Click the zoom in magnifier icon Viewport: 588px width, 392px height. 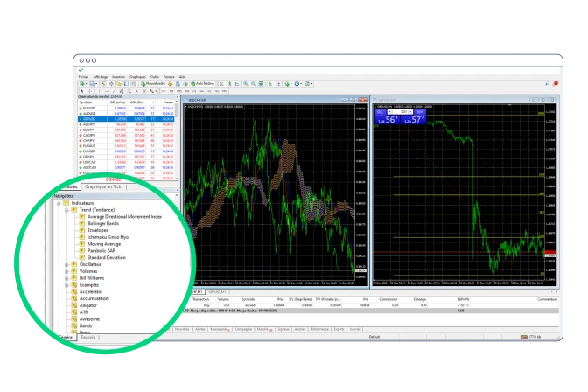click(246, 84)
